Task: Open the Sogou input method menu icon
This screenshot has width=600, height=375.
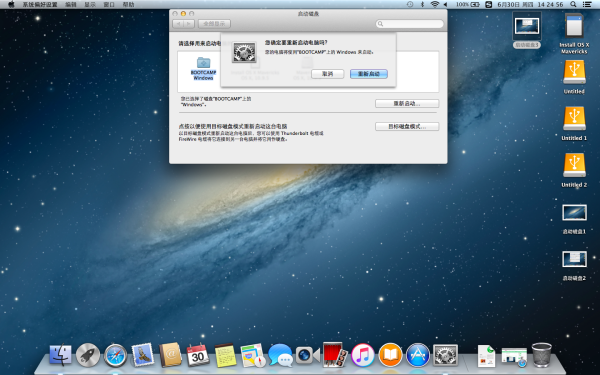Action: click(x=489, y=5)
